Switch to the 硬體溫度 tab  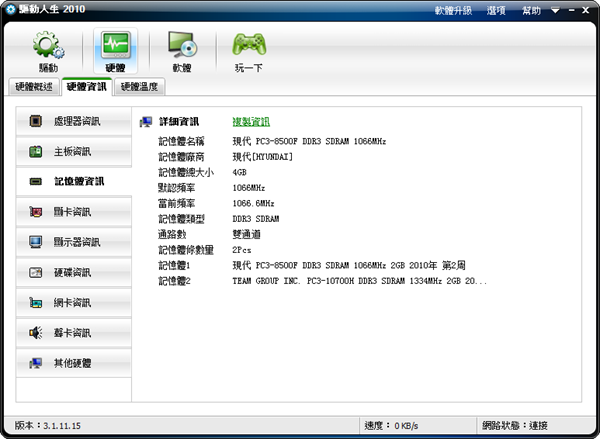[139, 87]
